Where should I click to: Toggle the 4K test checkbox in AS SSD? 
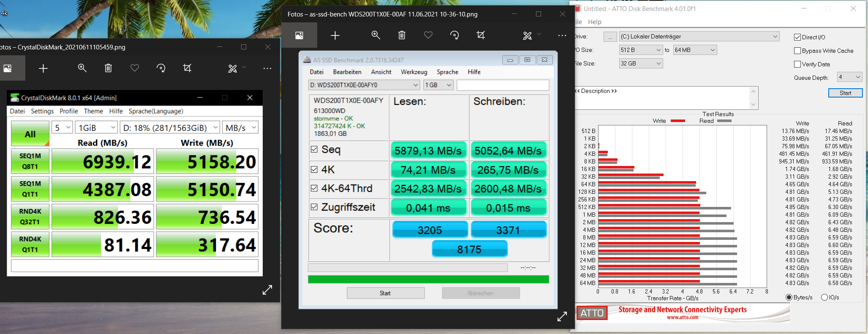coord(314,169)
